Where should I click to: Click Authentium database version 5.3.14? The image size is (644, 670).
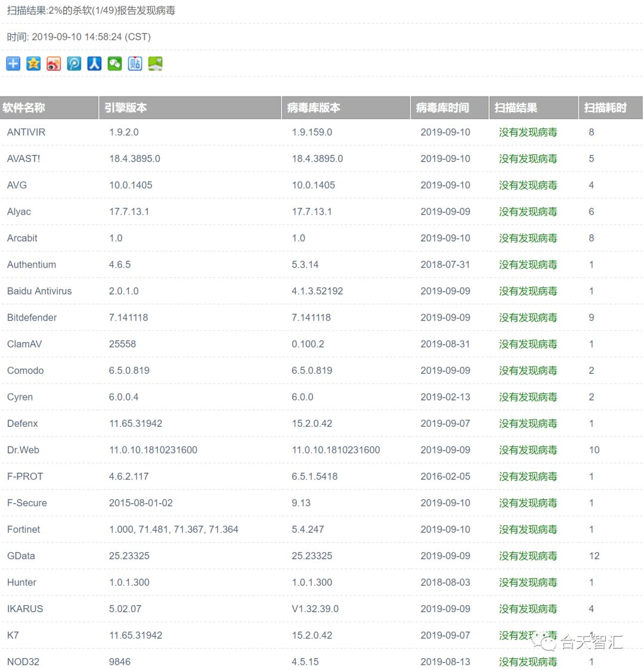point(305,265)
